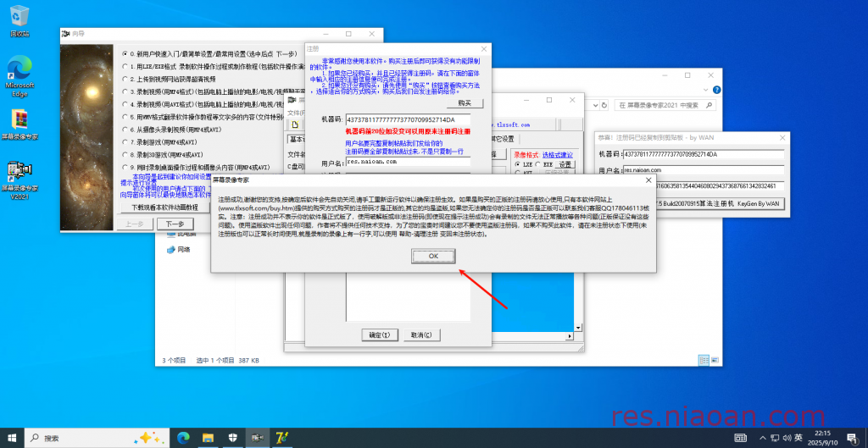Click 设置 button beside EXE format
The height and width of the screenshot is (448, 868).
pyautogui.click(x=565, y=165)
